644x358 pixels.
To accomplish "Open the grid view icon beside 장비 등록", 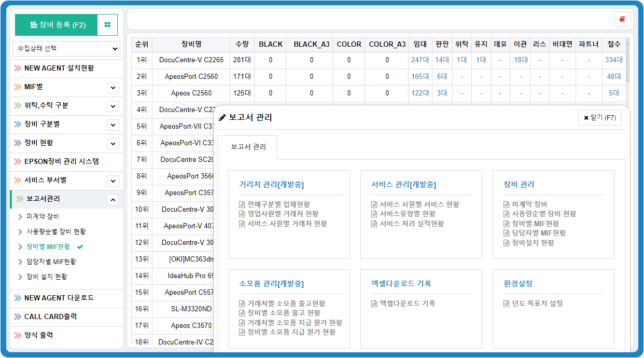I will [x=107, y=25].
